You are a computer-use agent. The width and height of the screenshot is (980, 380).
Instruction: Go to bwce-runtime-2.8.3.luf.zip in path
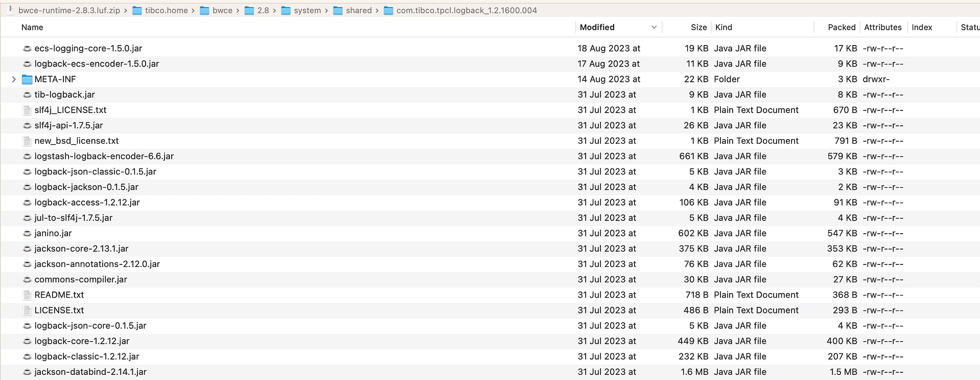tap(69, 11)
